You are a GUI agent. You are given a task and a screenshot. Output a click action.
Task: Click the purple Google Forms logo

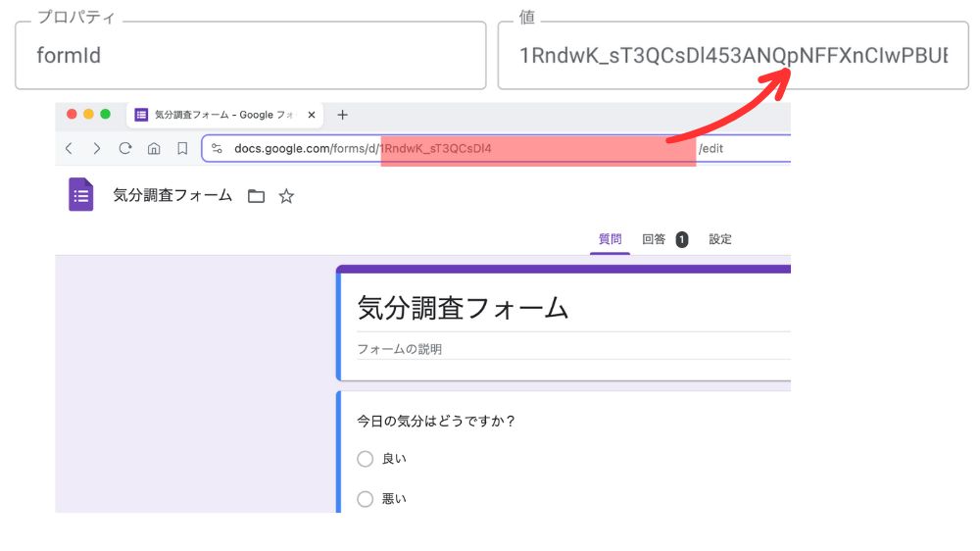click(x=81, y=195)
